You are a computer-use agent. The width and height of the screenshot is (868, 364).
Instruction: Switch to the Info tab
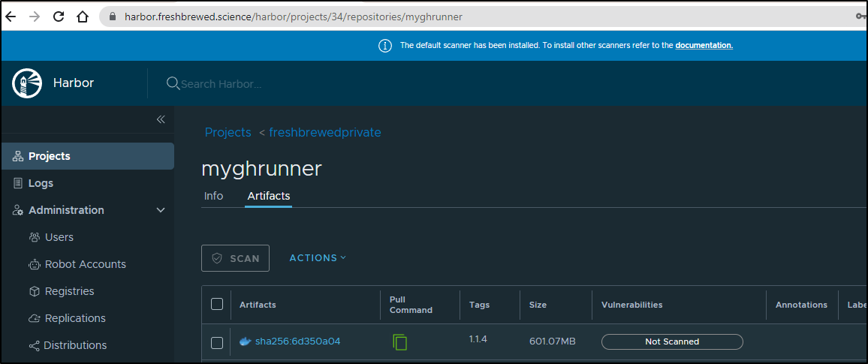click(214, 196)
